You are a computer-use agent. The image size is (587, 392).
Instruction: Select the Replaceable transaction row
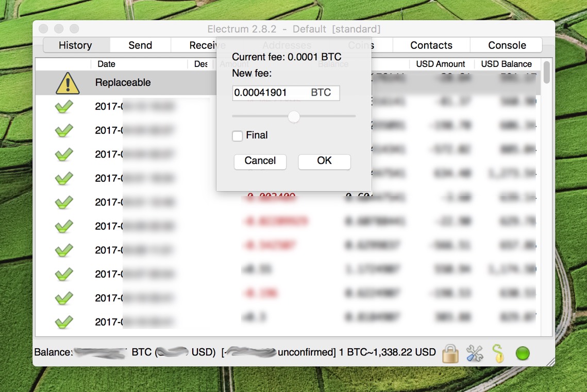pyautogui.click(x=288, y=82)
